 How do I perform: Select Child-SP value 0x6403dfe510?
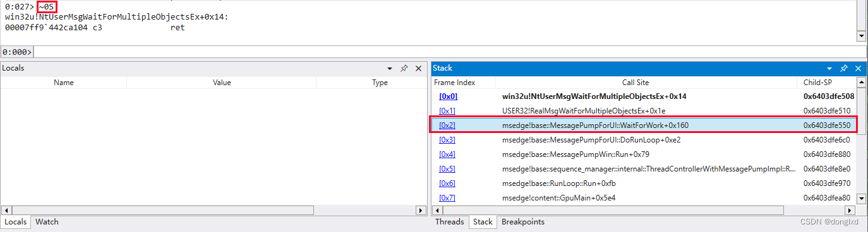[x=826, y=111]
